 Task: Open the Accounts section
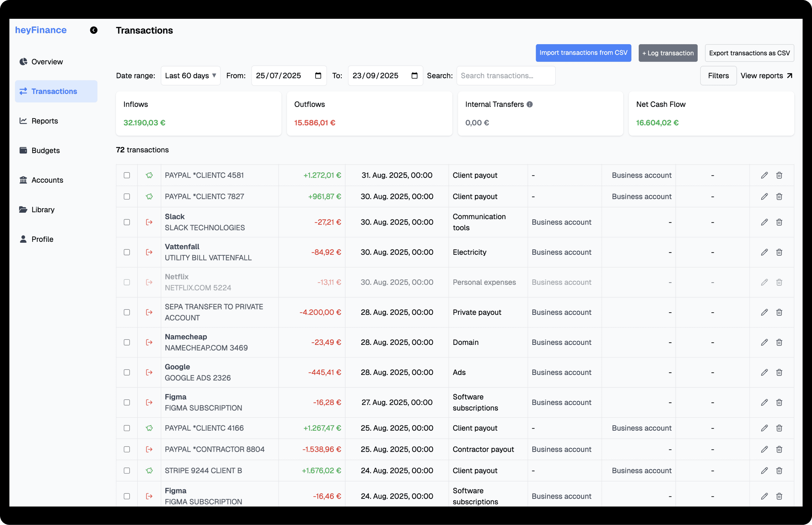coord(56,180)
